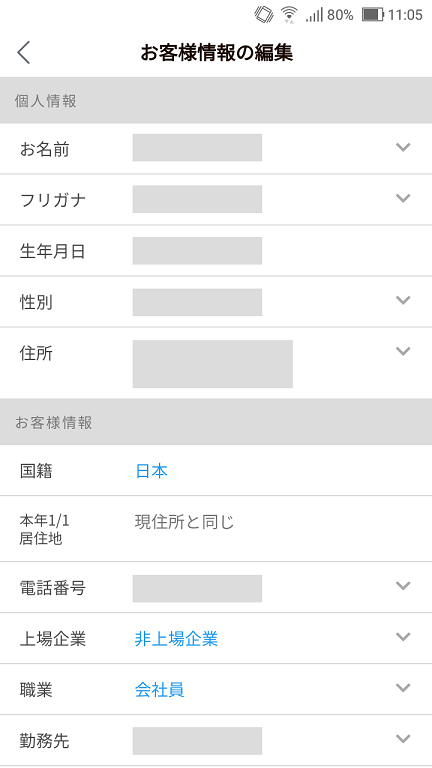432x768 pixels.
Task: Tap the Wi-Fi status icon
Action: pos(289,14)
